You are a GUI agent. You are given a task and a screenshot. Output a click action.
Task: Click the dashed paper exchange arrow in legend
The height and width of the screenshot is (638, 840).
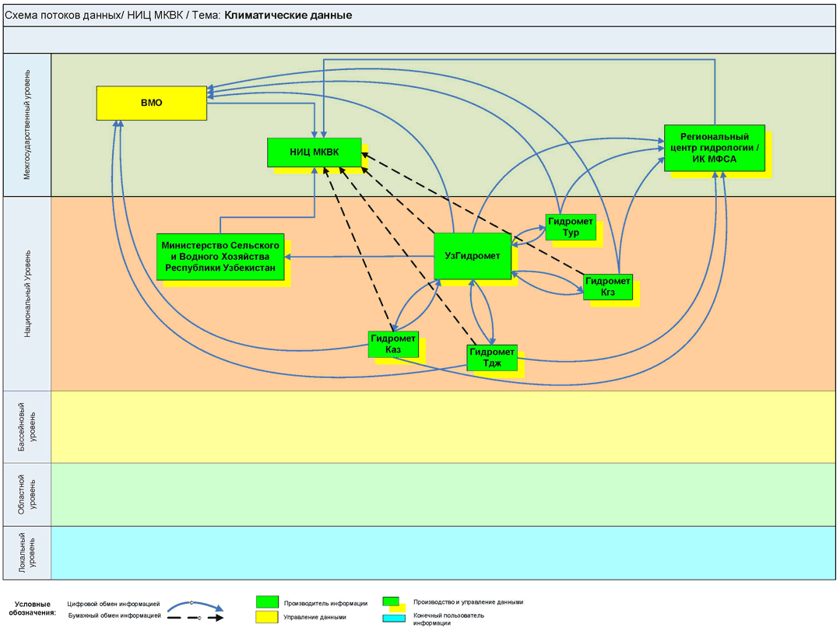195,618
